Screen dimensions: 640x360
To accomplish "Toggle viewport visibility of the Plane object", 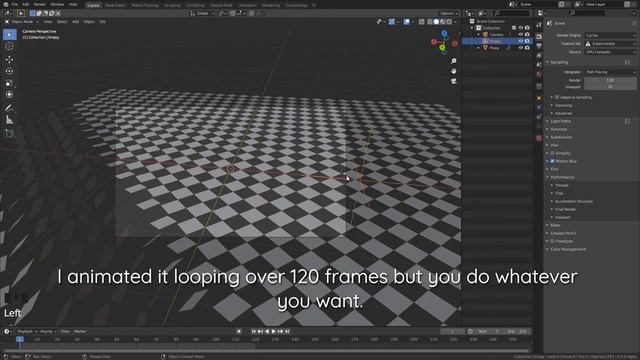I will click(x=520, y=48).
